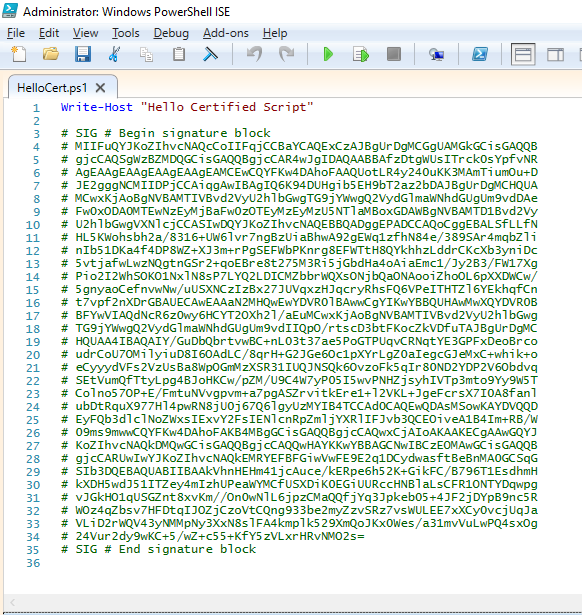Viewport: 582px width, 615px height.
Task: Show script pane on top icon
Action: (x=523, y=54)
